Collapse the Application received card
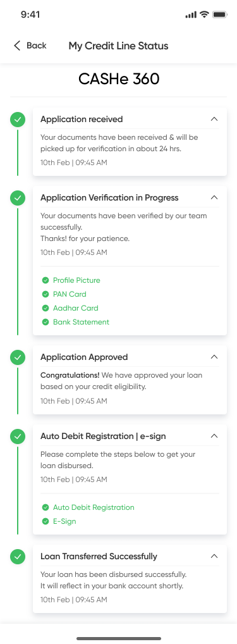 [x=214, y=119]
